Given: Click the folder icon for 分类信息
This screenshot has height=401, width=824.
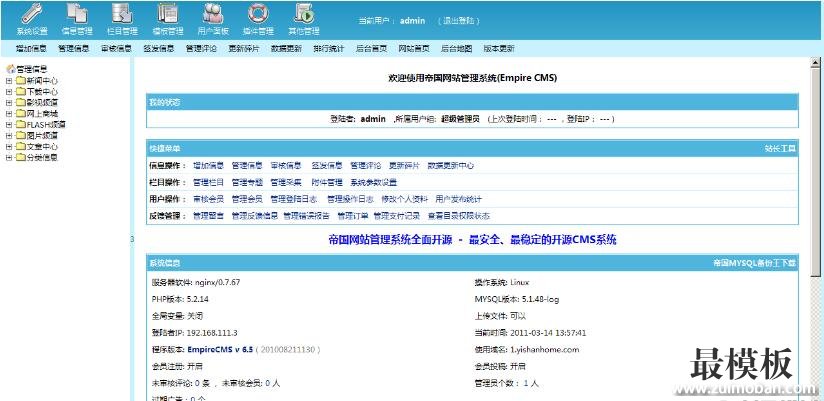Looking at the screenshot, I should (x=20, y=158).
